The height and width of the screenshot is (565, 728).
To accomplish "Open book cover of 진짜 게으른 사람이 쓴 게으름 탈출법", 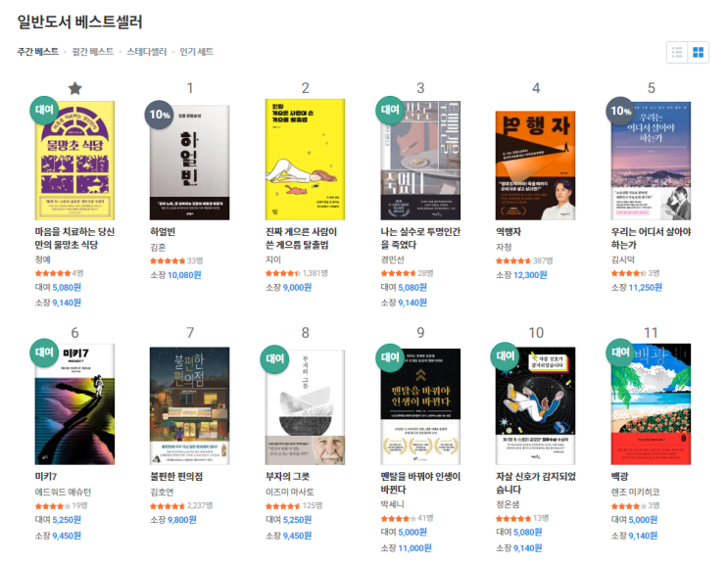I will tap(305, 159).
